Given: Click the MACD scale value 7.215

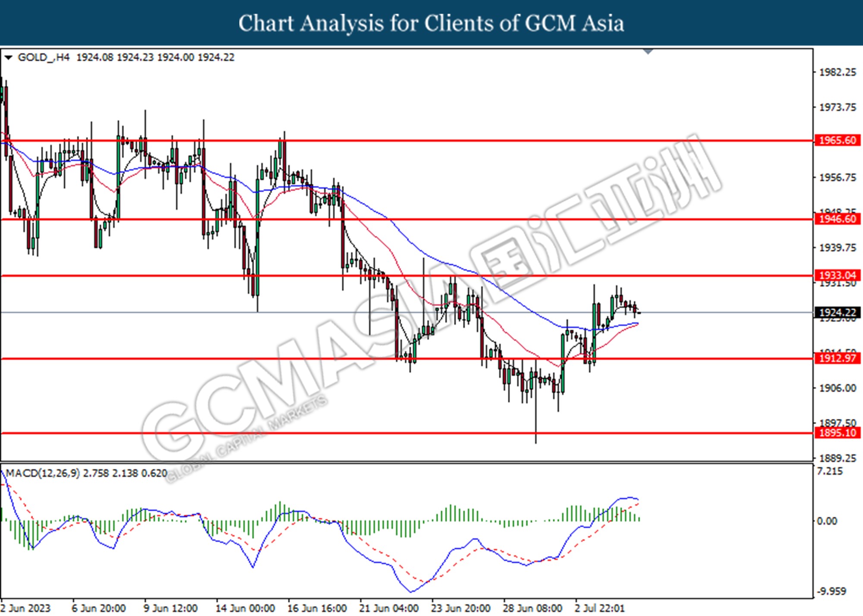Looking at the screenshot, I should pyautogui.click(x=830, y=471).
